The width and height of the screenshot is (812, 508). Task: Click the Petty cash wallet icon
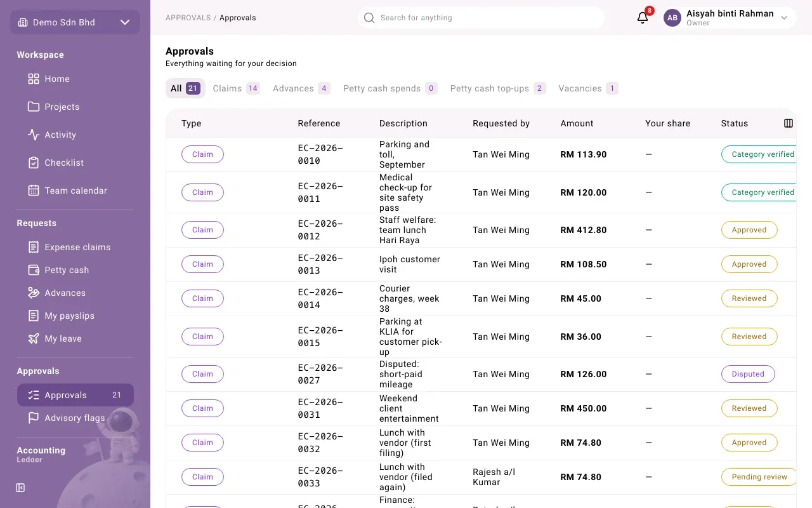click(x=34, y=270)
